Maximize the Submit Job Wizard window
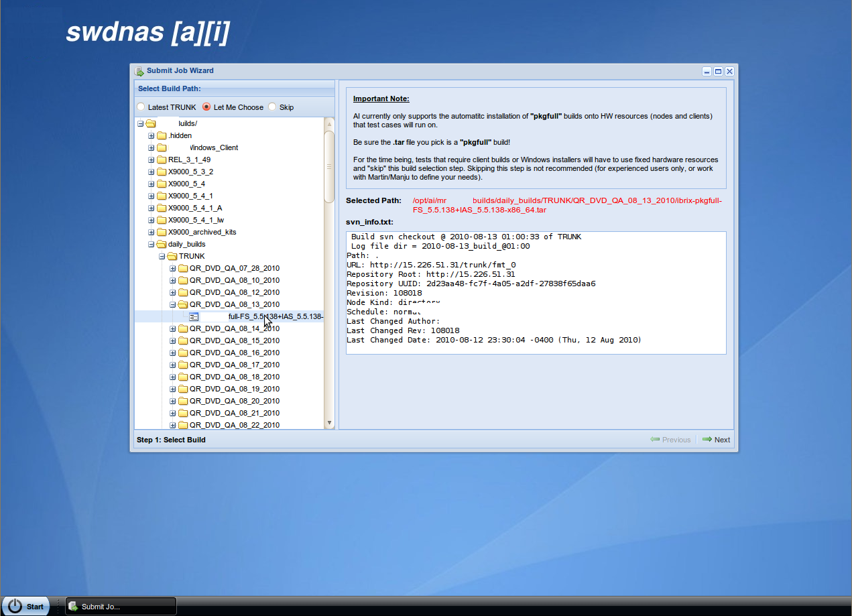This screenshot has width=852, height=616. pos(718,71)
